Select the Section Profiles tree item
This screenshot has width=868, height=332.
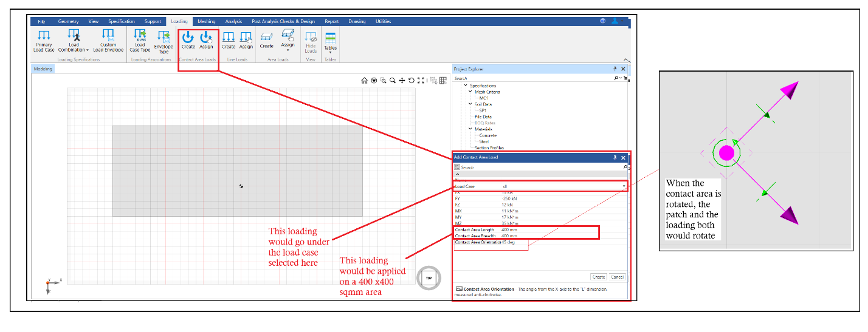pos(490,147)
